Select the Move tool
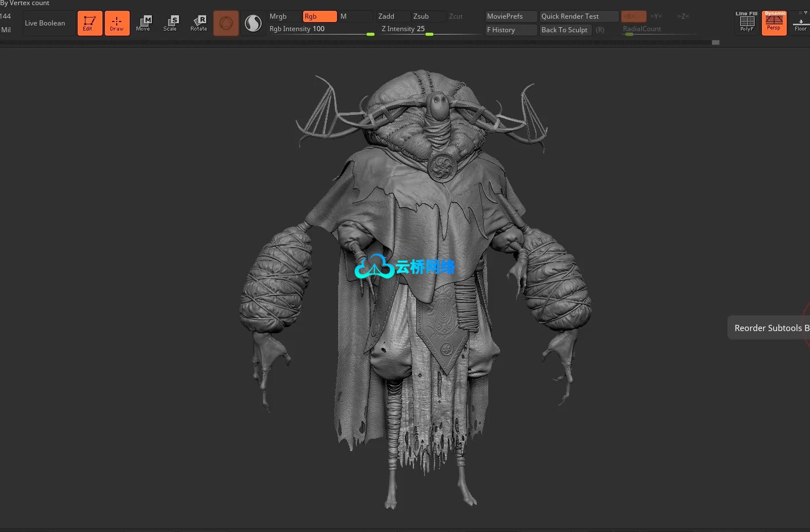Image resolution: width=810 pixels, height=532 pixels. (143, 23)
